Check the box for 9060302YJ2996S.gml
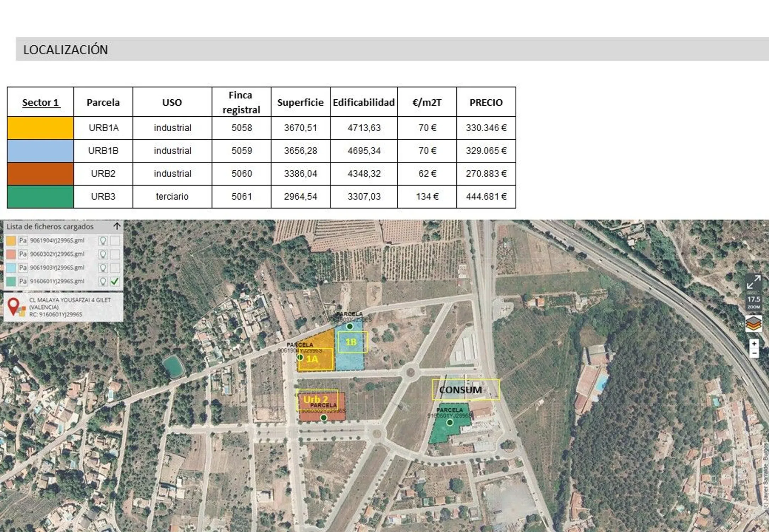Image resolution: width=769 pixels, height=532 pixels. click(115, 254)
